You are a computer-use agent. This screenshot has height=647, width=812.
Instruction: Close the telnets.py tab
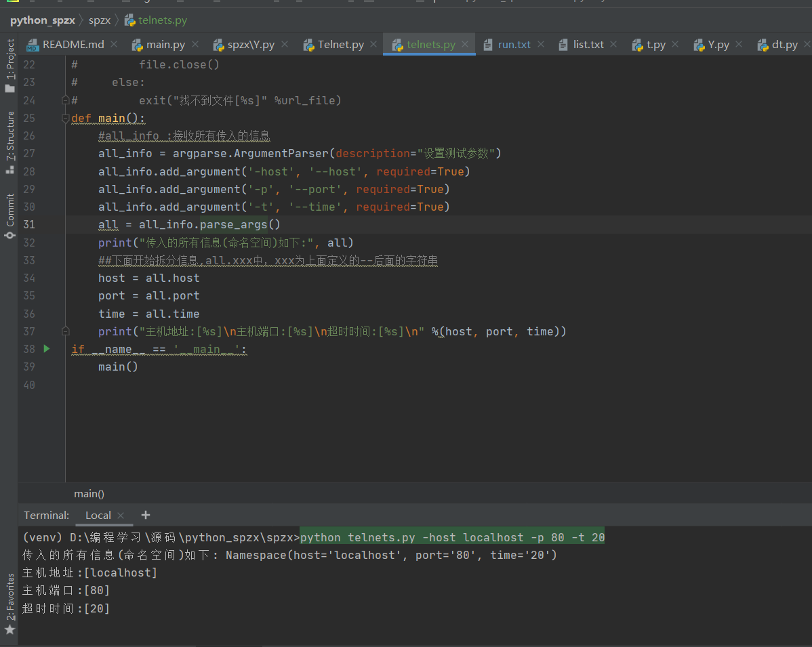tap(465, 45)
